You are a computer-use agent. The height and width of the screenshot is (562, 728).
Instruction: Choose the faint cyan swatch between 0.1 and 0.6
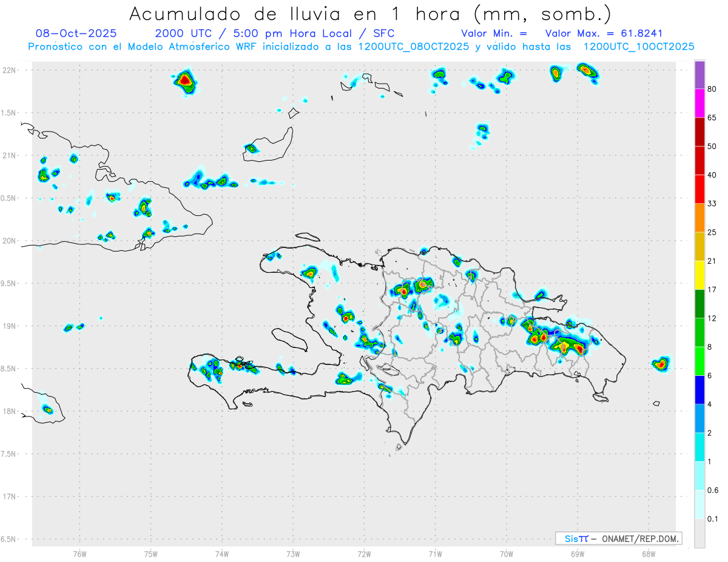click(699, 504)
